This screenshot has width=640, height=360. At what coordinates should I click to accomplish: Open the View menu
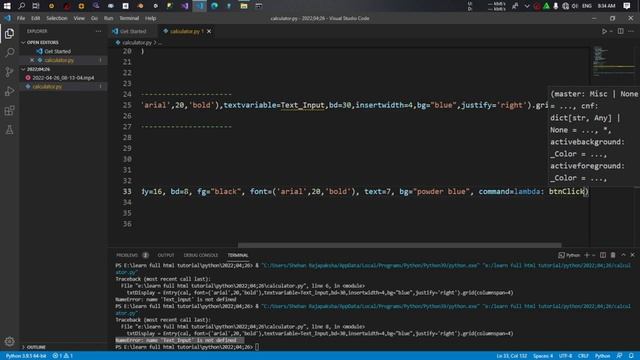tap(79, 18)
